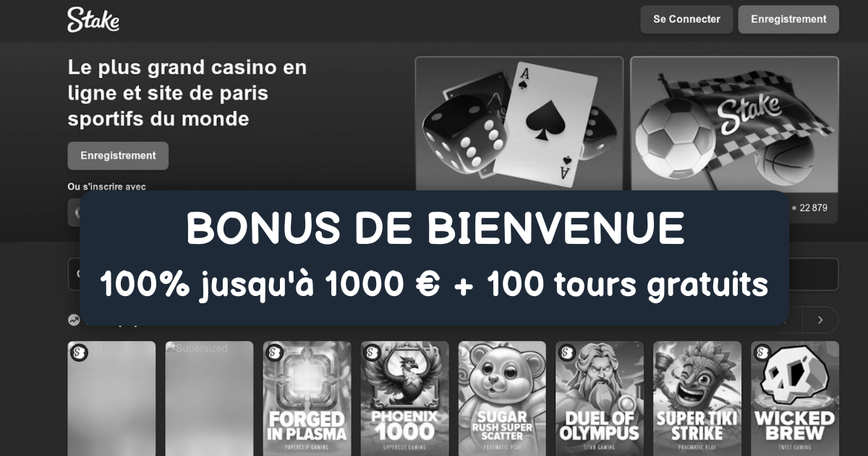Click the Enregistrement button in top bar
Image resolution: width=868 pixels, height=456 pixels.
tap(788, 20)
